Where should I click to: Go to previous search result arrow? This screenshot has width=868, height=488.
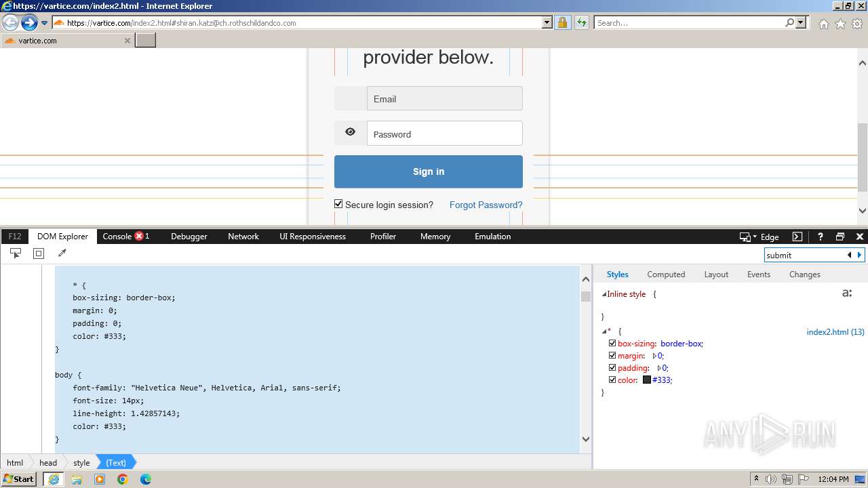coord(849,255)
